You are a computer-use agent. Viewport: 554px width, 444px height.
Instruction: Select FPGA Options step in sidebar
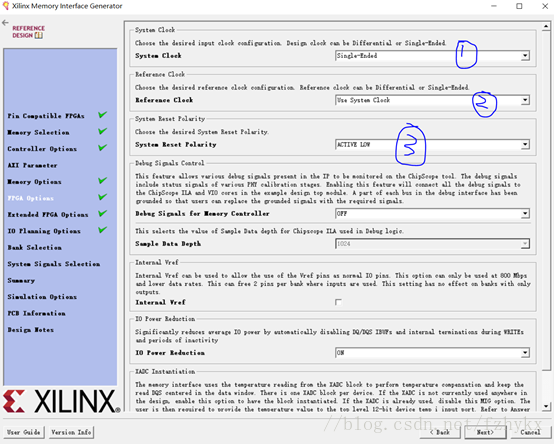(30, 198)
